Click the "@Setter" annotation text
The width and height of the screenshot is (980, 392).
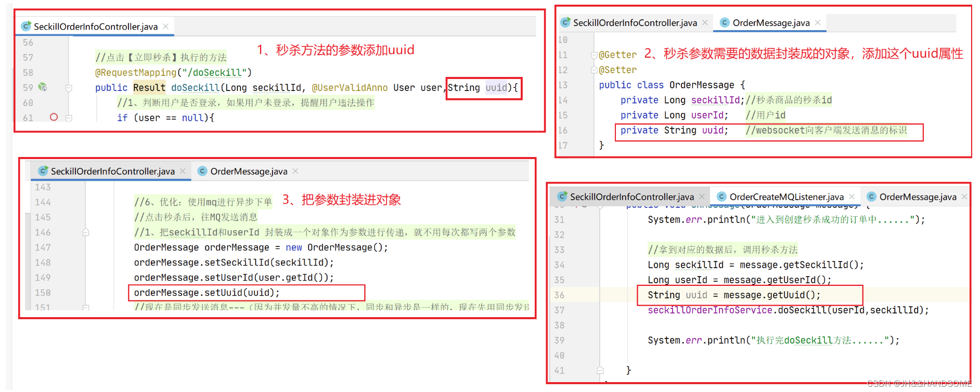617,70
